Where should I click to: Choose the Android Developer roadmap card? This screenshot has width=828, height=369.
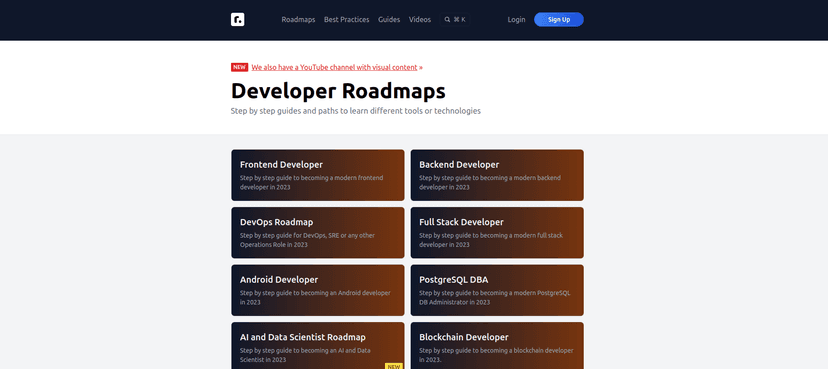(318, 290)
